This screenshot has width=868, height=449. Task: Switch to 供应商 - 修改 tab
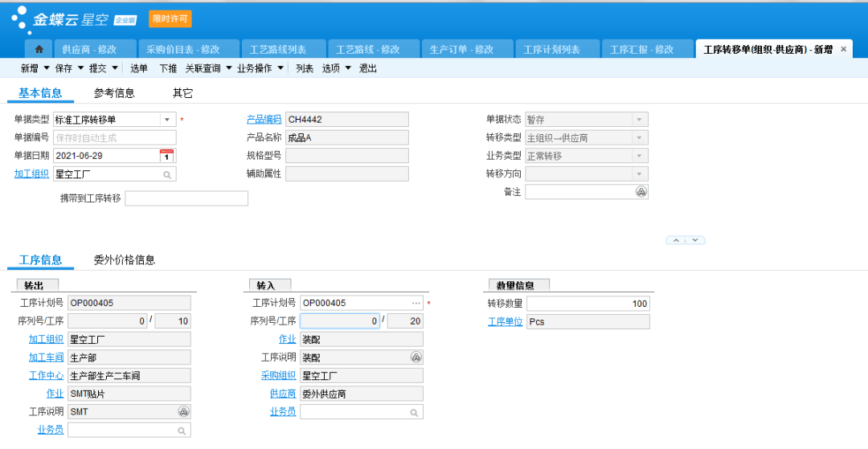tap(95, 49)
